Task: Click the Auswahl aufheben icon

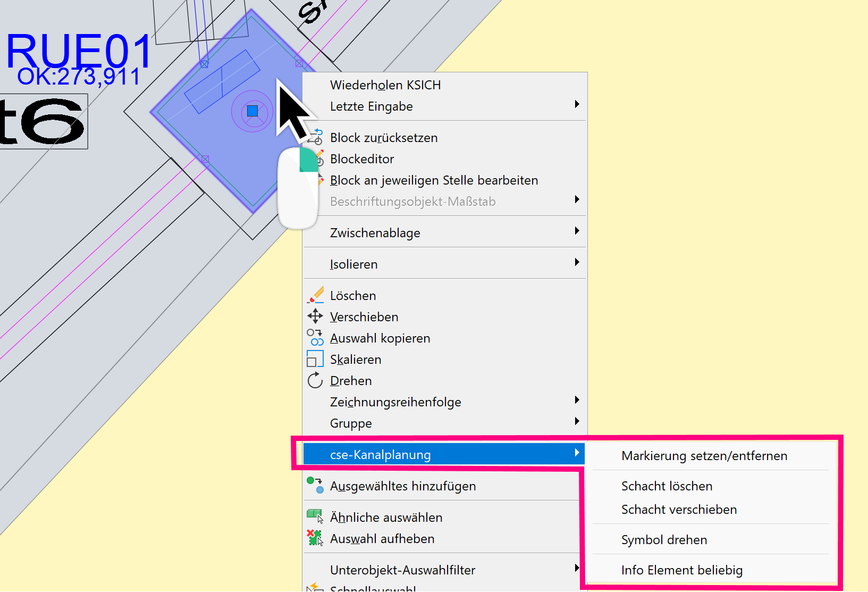Action: [315, 538]
